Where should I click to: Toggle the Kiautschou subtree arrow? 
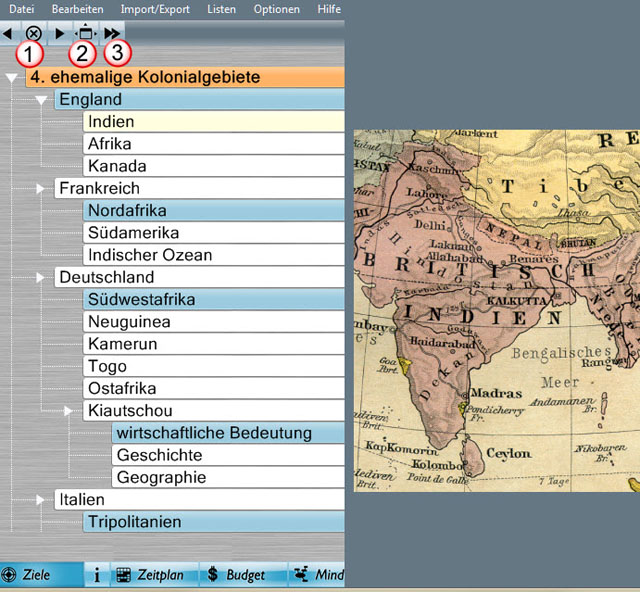tap(69, 411)
